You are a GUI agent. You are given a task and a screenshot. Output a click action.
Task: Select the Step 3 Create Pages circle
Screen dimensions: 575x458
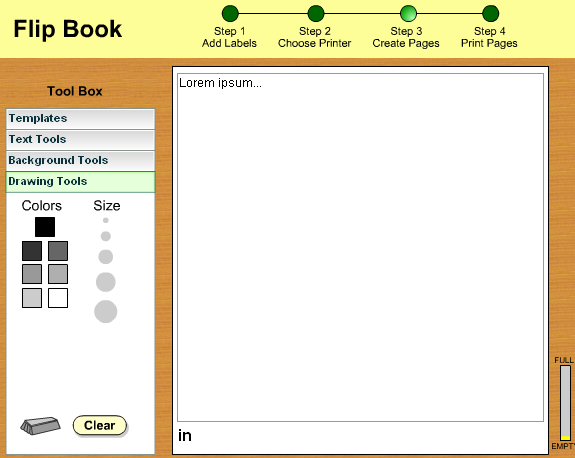[408, 14]
